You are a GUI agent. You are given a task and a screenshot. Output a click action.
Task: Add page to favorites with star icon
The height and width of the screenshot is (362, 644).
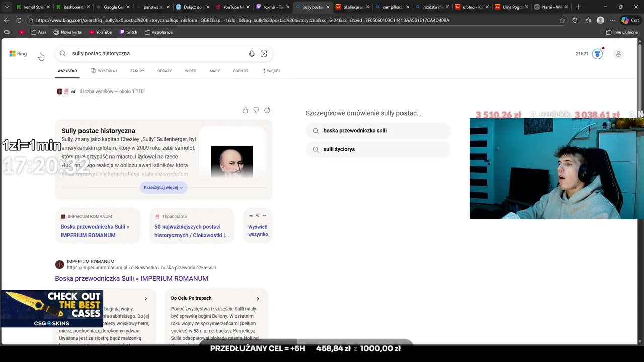tap(562, 20)
